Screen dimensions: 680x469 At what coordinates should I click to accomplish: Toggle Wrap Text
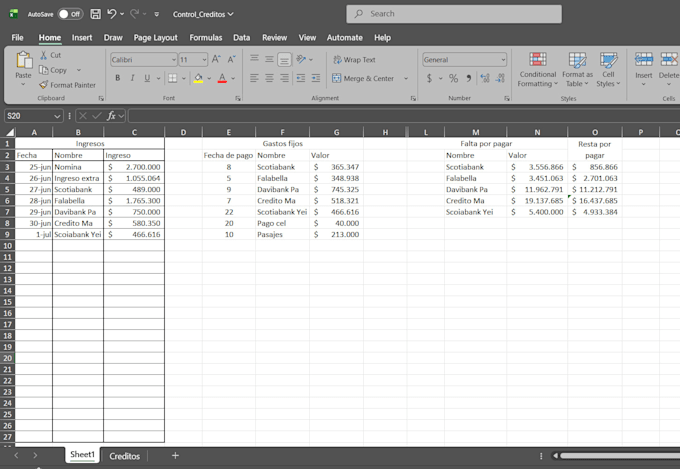[x=354, y=60]
